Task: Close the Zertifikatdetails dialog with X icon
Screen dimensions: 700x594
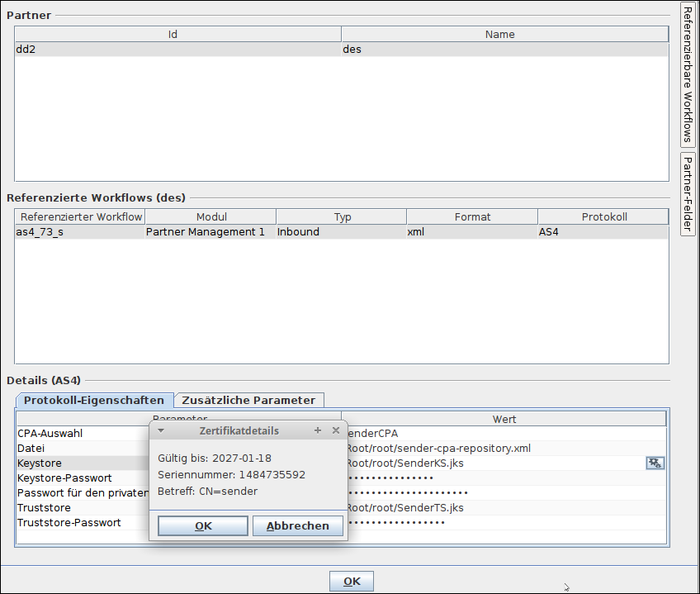Action: point(336,430)
